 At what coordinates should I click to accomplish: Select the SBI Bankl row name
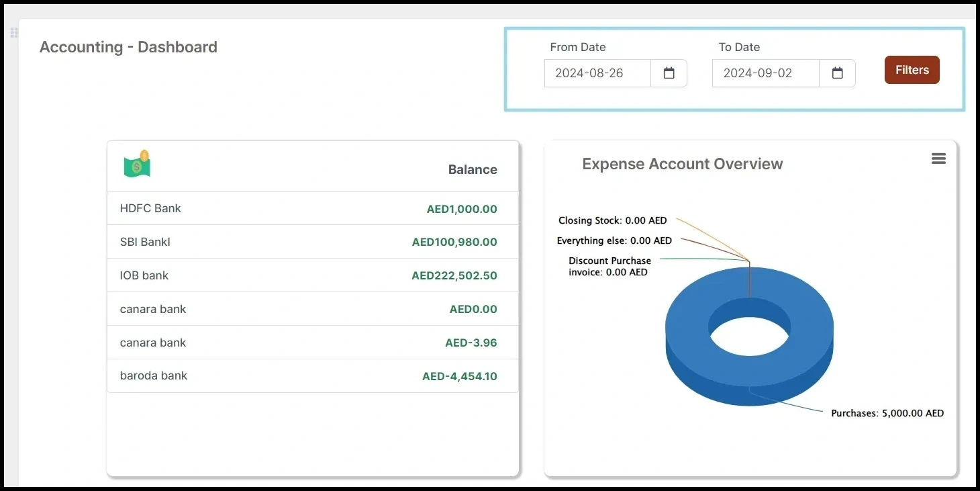145,242
